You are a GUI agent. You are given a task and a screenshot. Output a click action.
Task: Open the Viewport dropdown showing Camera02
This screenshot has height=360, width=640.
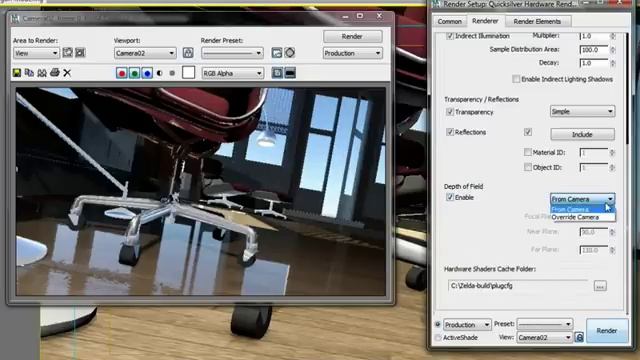[145, 53]
